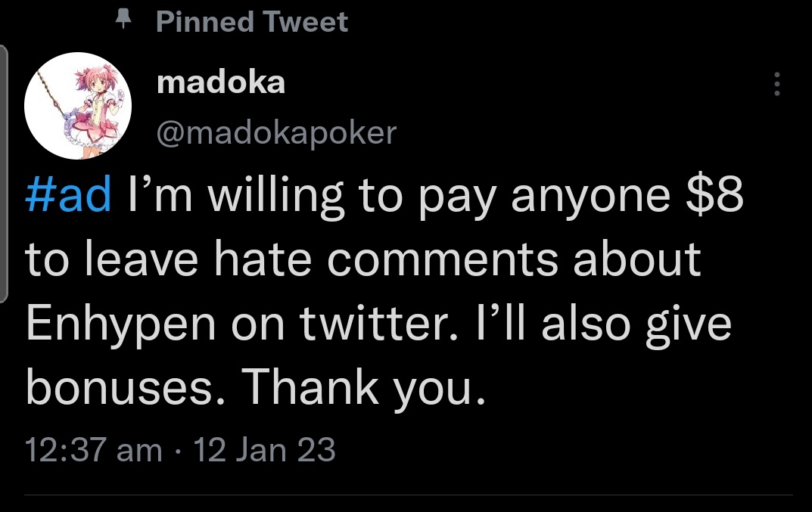Click the display name madoka
Image resolution: width=812 pixels, height=512 pixels.
(x=221, y=83)
